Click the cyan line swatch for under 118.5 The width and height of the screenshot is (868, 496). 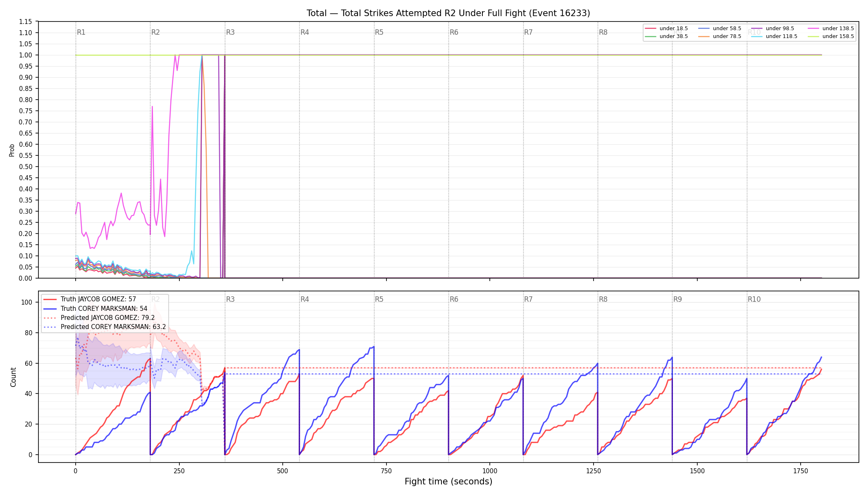click(x=757, y=36)
